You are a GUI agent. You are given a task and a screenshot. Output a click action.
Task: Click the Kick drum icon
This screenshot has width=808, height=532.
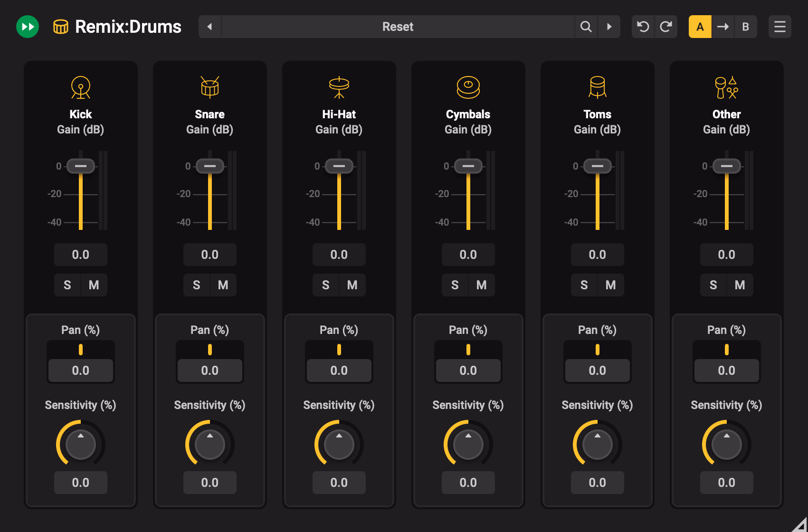81,87
